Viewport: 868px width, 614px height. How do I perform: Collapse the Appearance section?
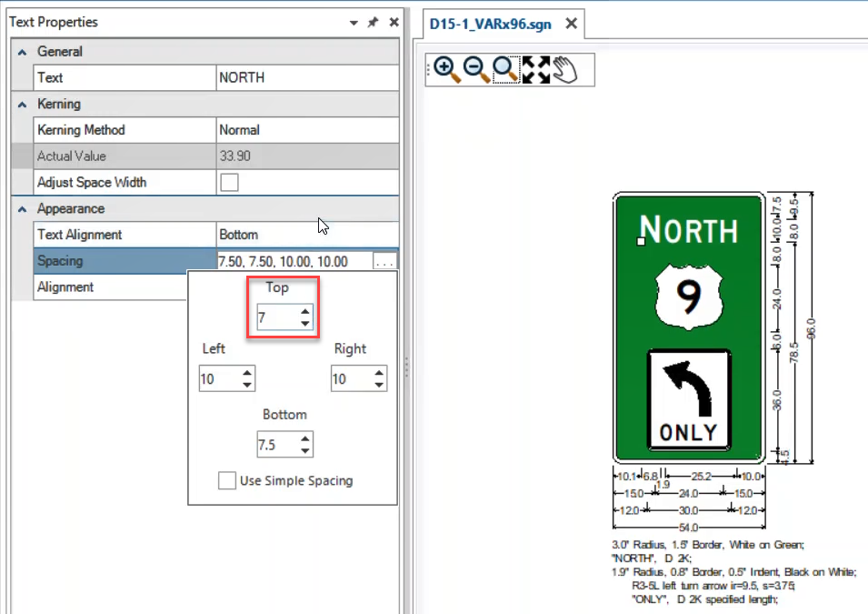(x=22, y=209)
